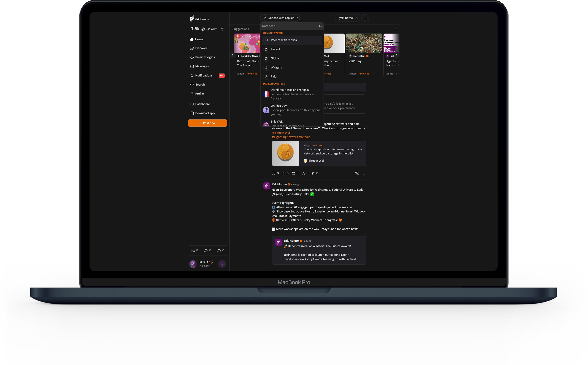Open the Discover page
The image size is (588, 365).
point(207,48)
